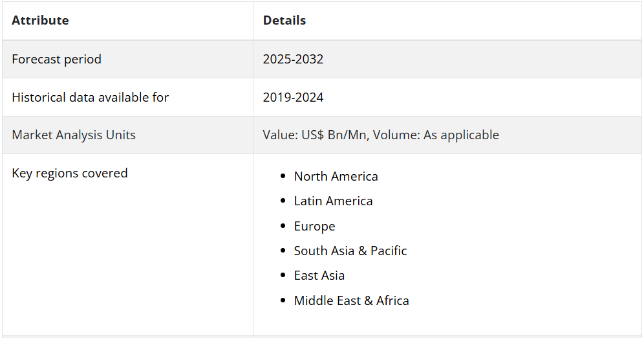The image size is (644, 338).
Task: Click Europe list item
Action: [x=314, y=226]
